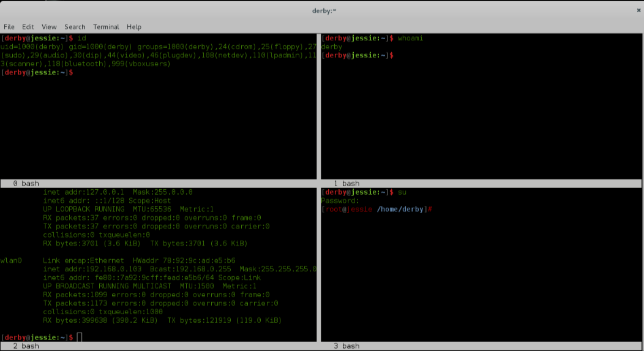644x351 pixels.
Task: Select the '1 bash' pane status label
Action: (x=346, y=183)
